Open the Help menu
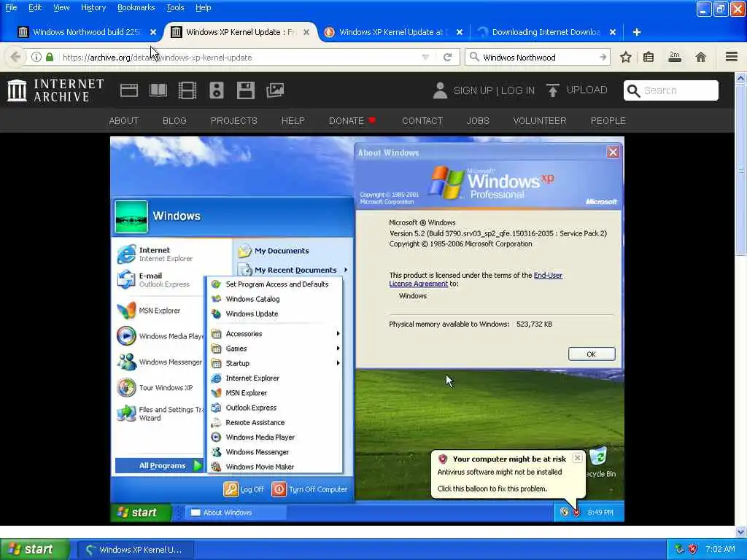The height and width of the screenshot is (560, 747). click(204, 7)
